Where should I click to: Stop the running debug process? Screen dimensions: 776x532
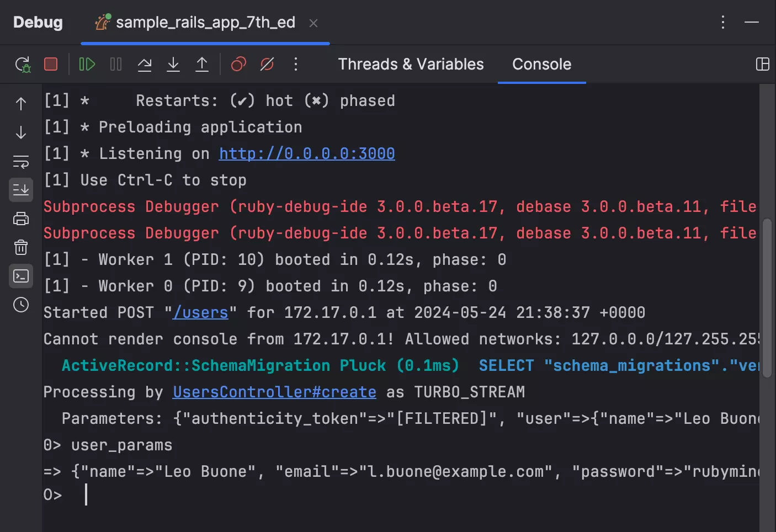51,65
